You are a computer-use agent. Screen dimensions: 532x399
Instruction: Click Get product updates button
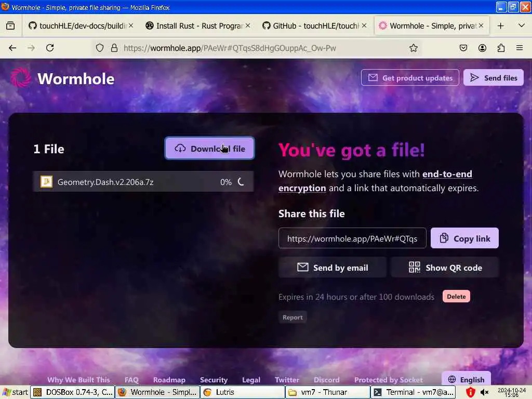click(x=410, y=78)
